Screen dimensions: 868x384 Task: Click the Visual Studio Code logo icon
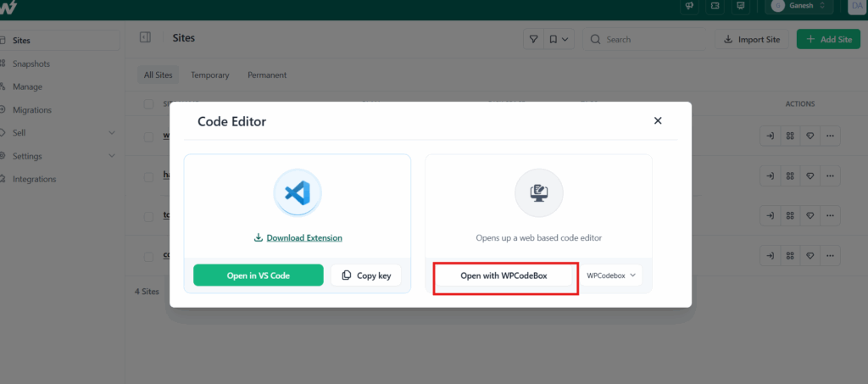point(298,193)
